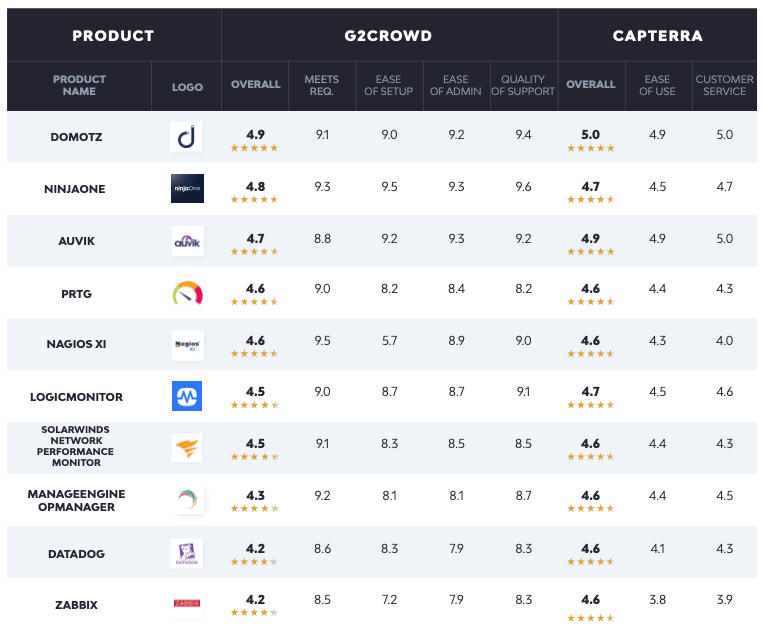Click the SolarWinds orange logo
The width and height of the screenshot is (764, 626).
point(187,448)
